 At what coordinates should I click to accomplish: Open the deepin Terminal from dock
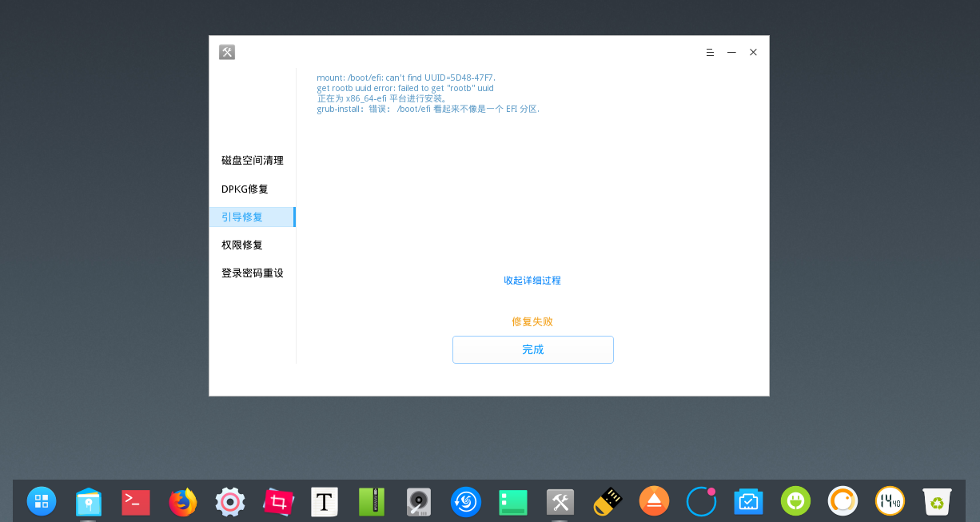[x=135, y=502]
